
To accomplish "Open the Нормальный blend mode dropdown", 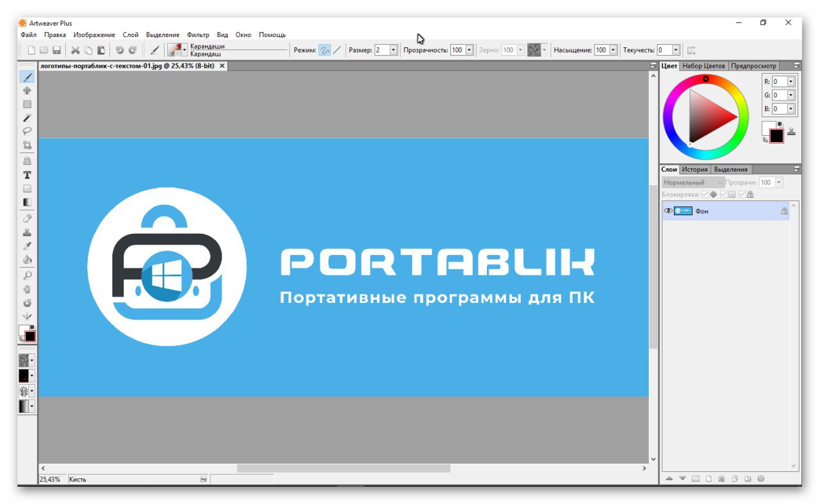I will tap(693, 183).
